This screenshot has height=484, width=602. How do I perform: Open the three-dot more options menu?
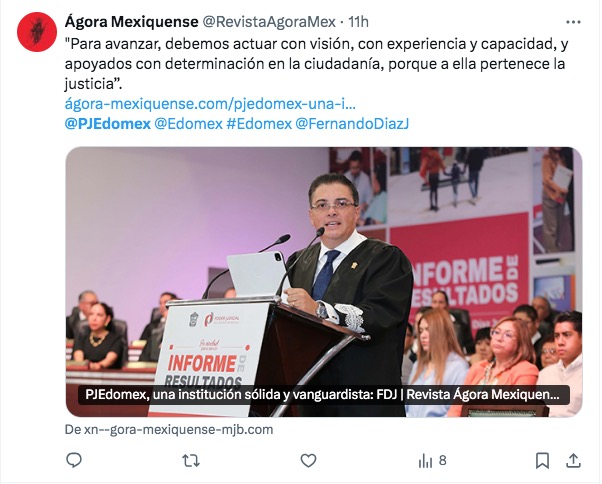point(573,22)
